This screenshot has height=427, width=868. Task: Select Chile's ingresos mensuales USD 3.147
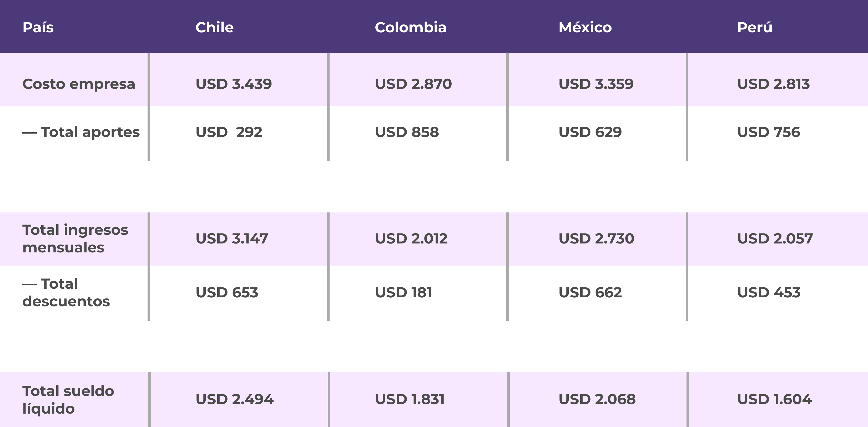[231, 238]
